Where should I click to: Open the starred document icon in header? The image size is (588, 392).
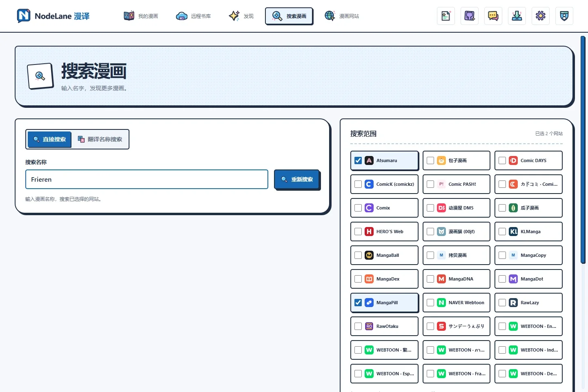[x=446, y=16]
